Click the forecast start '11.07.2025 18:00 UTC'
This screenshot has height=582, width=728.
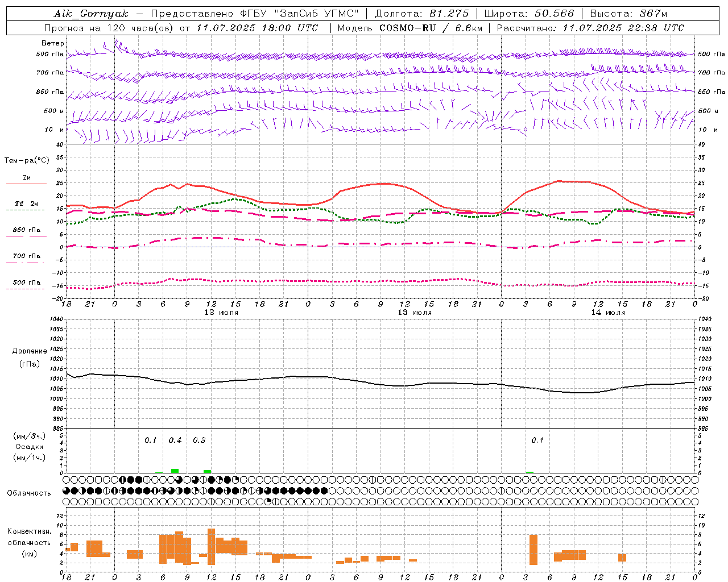click(x=257, y=28)
